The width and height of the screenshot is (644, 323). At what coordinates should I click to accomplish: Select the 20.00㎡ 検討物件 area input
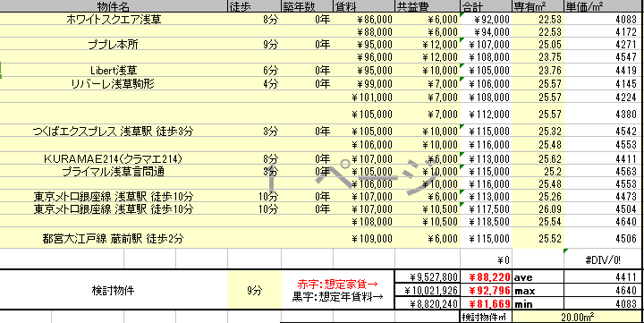578,317
